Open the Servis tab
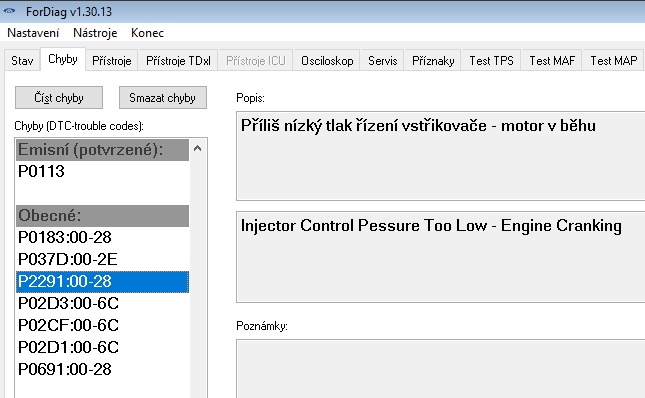 pos(383,60)
